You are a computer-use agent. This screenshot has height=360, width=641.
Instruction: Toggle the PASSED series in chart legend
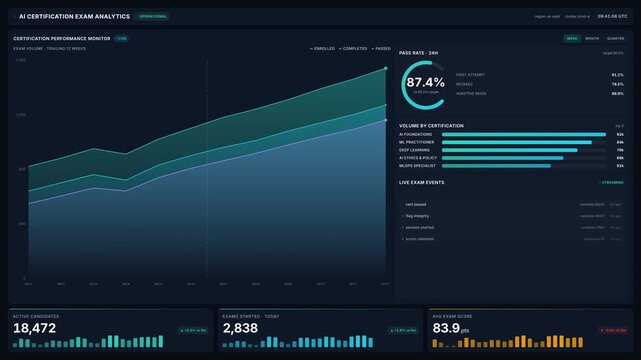click(381, 49)
